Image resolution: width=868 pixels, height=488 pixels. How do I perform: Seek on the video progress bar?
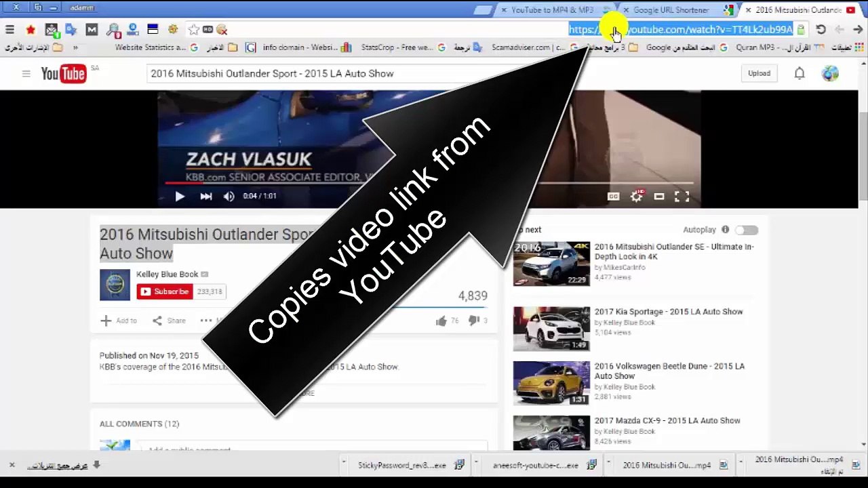tap(429, 182)
